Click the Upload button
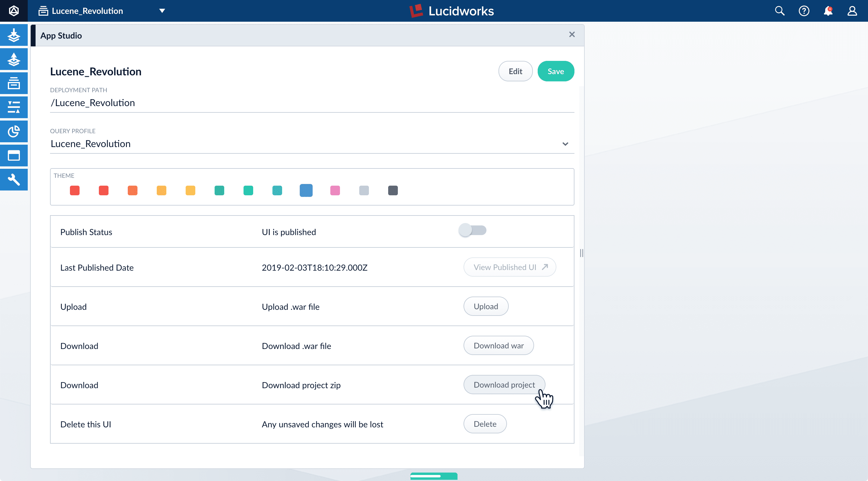The image size is (868, 481). point(486,306)
